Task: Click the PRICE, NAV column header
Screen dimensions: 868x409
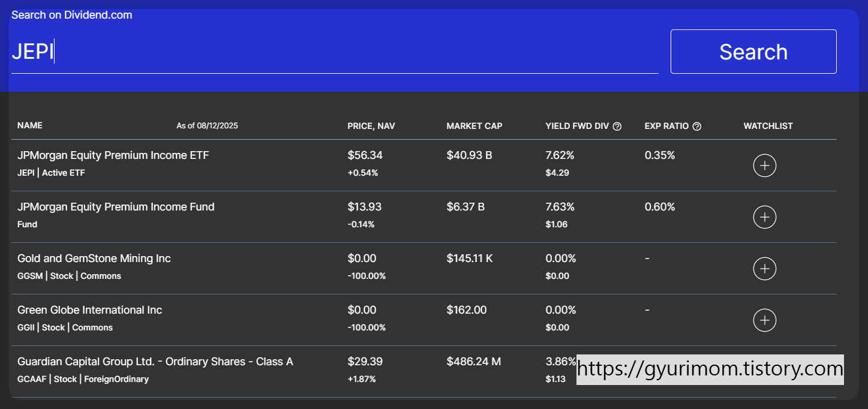Action: 371,126
